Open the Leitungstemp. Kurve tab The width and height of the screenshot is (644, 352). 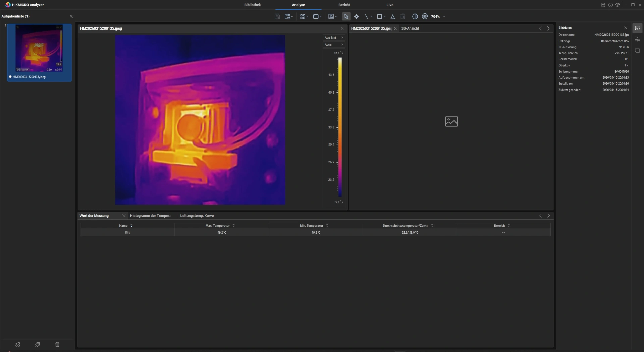pos(197,216)
